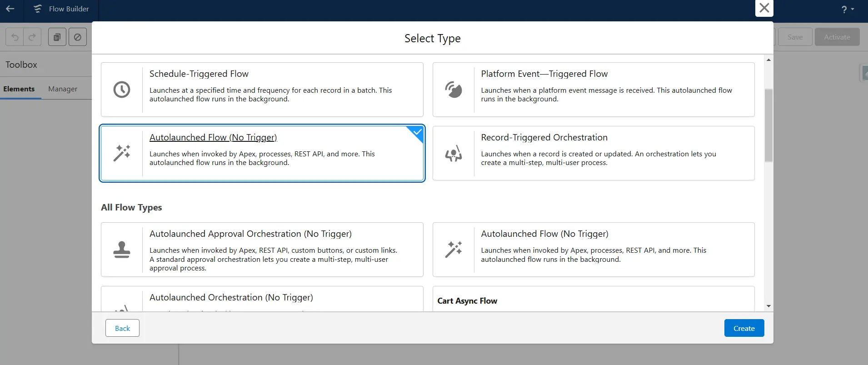Select the Cart Async Flow card
This screenshot has width=868, height=365.
point(594,299)
